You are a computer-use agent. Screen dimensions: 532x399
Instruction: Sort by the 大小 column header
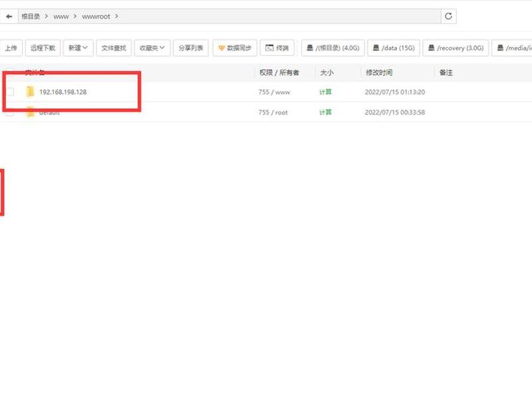point(327,72)
